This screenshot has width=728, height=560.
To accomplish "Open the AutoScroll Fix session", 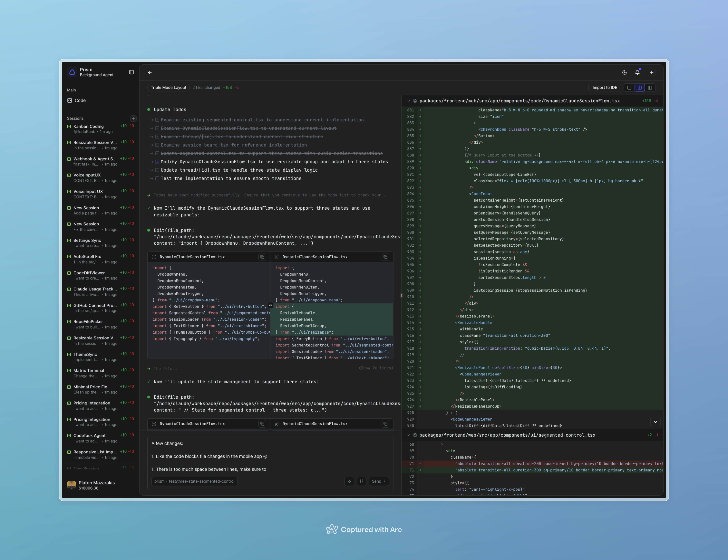I will 101,259.
